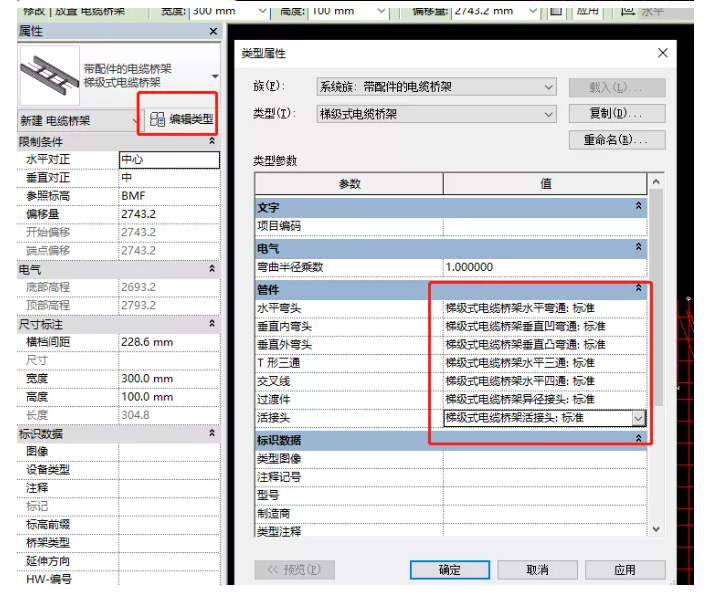Viewport: 720px width, 605px height.
Task: Select the 垂直内弯头 fitting value
Action: (545, 326)
